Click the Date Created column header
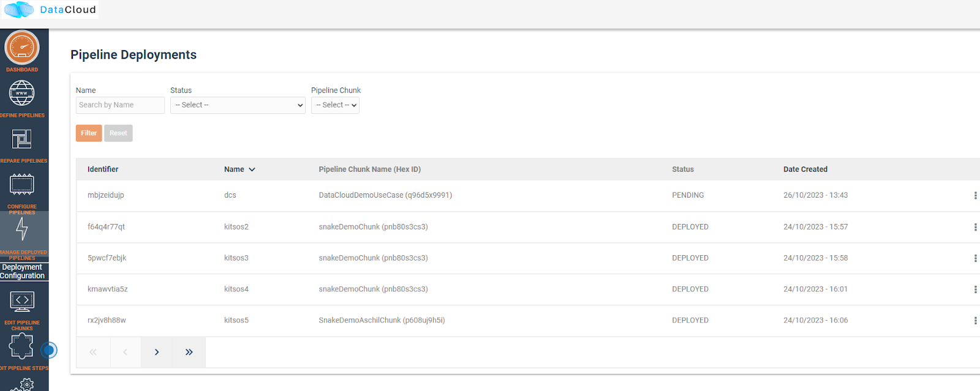Screen dimensions: 980x391 point(805,169)
